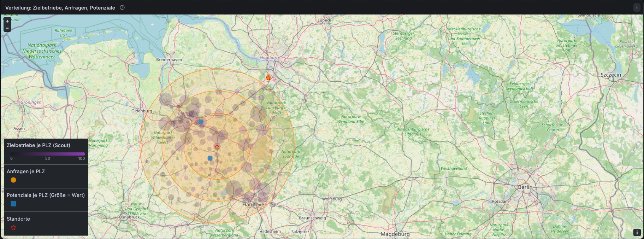Click the blue square marker near Bremen
Viewport: 644px width, 239px height.
click(x=201, y=122)
